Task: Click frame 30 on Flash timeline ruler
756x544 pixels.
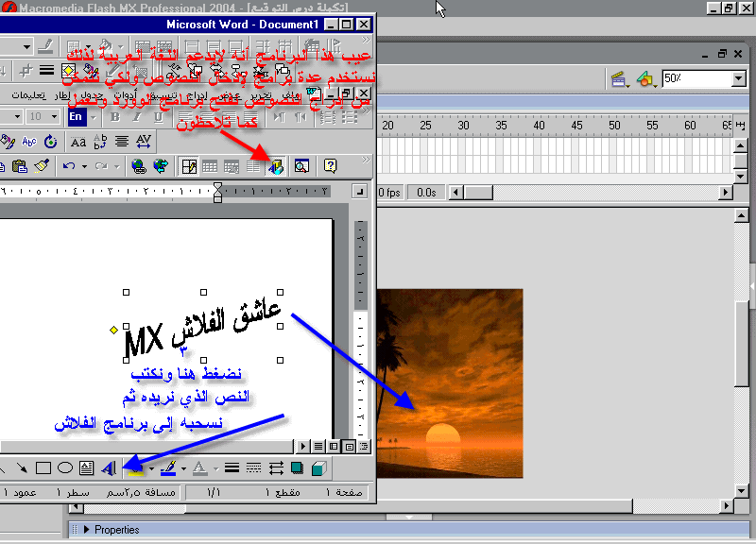Action: pos(463,126)
